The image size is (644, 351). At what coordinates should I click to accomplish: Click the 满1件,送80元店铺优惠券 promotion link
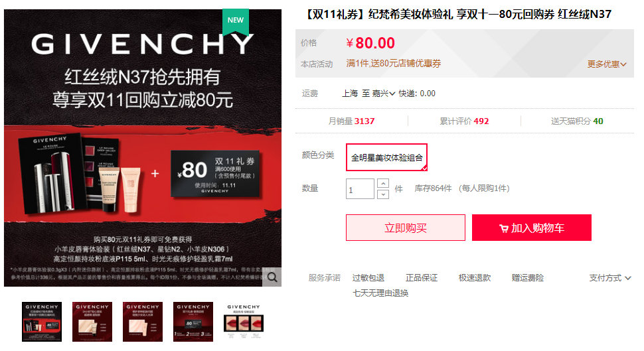click(394, 63)
